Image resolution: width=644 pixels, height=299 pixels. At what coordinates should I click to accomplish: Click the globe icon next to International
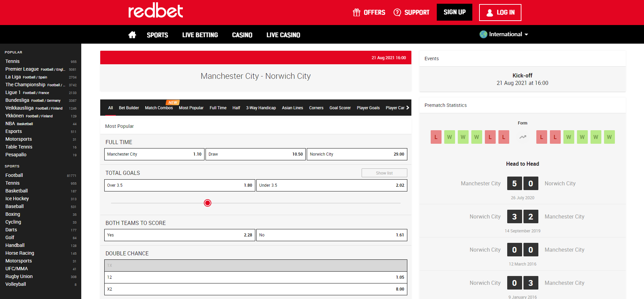(x=484, y=34)
